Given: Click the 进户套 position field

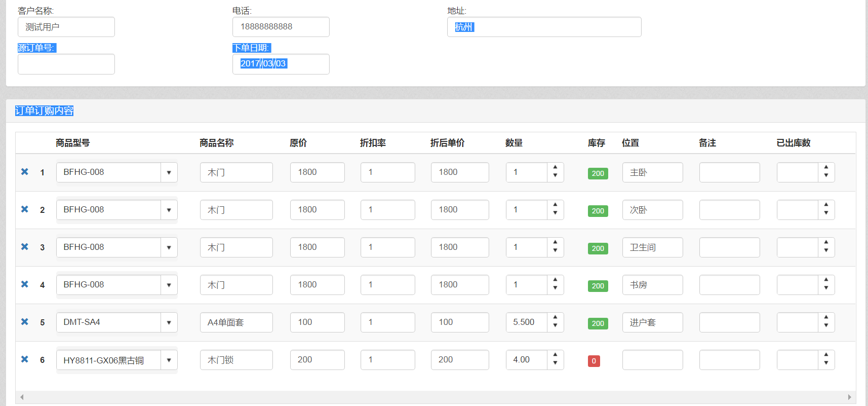Looking at the screenshot, I should pos(653,322).
